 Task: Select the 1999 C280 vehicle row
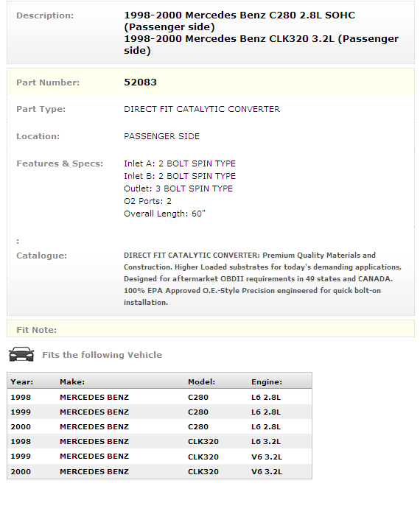[159, 412]
